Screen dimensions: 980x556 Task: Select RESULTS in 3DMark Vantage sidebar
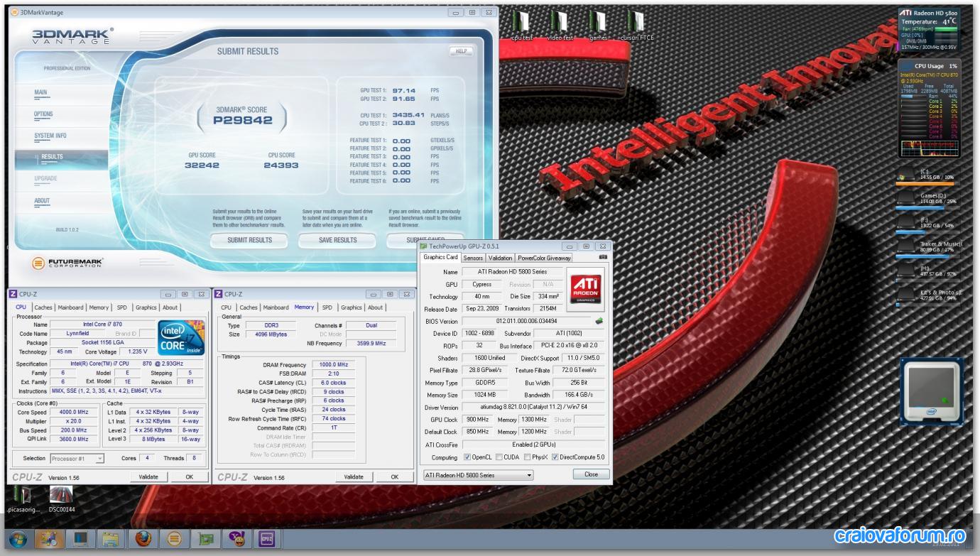(52, 157)
